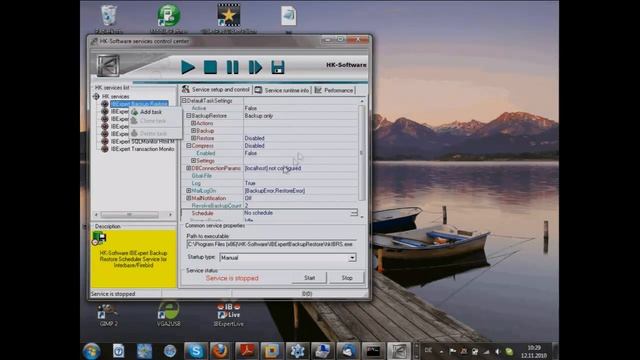
Task: Open the VGA2USB desktop shortcut
Action: click(x=169, y=314)
